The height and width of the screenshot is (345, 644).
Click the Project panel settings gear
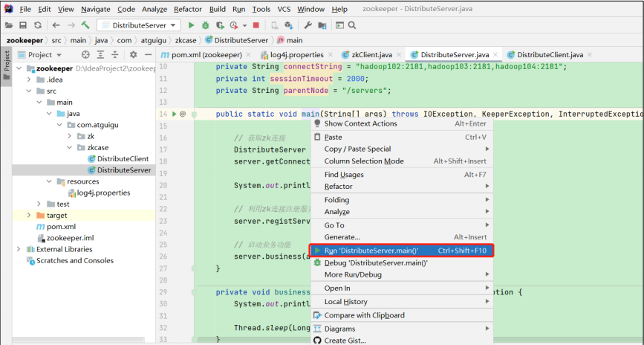(133, 54)
